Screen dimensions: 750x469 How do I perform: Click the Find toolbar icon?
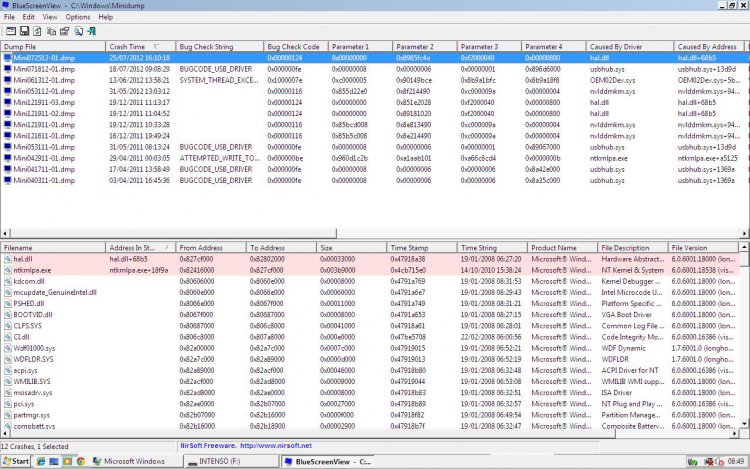click(x=78, y=31)
